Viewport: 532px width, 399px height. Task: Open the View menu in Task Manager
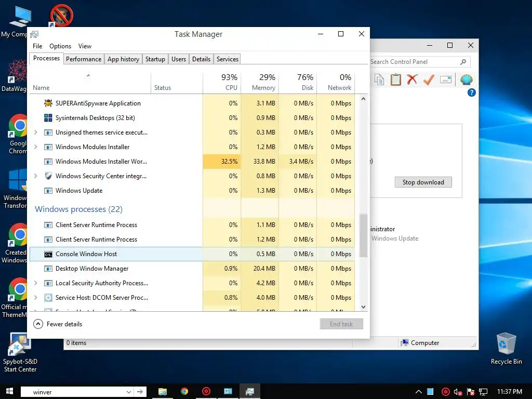tap(85, 46)
